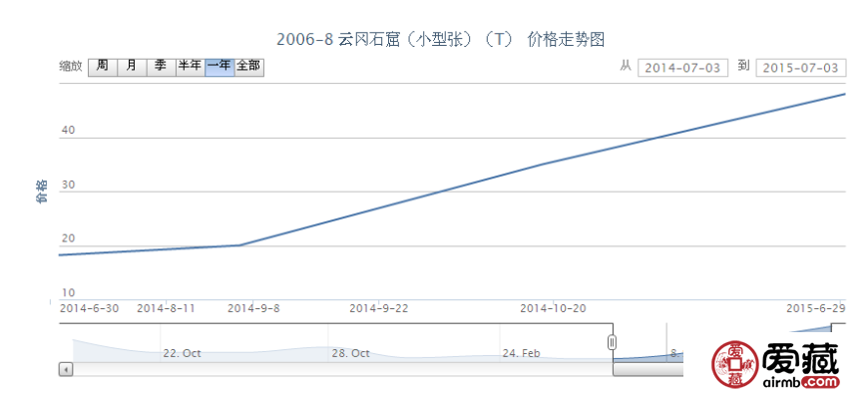Click the scrollbar left arrow button
This screenshot has height=397, width=868.
[x=66, y=369]
